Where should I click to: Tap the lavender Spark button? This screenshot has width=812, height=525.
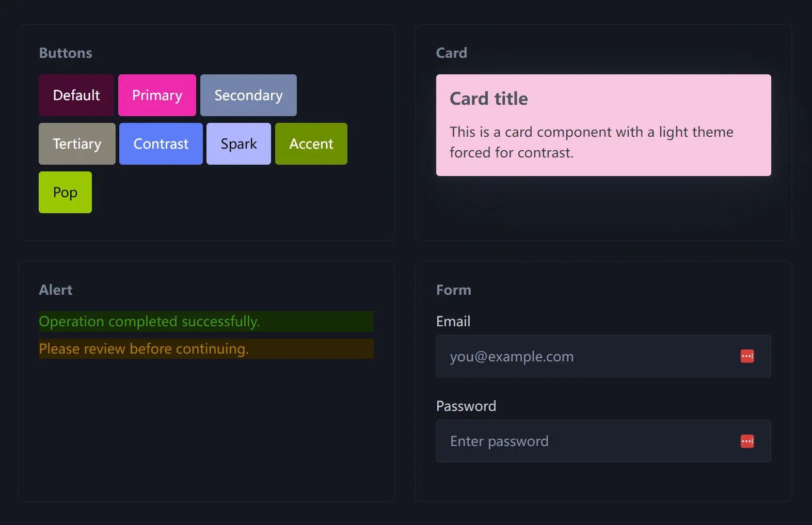[x=238, y=144]
